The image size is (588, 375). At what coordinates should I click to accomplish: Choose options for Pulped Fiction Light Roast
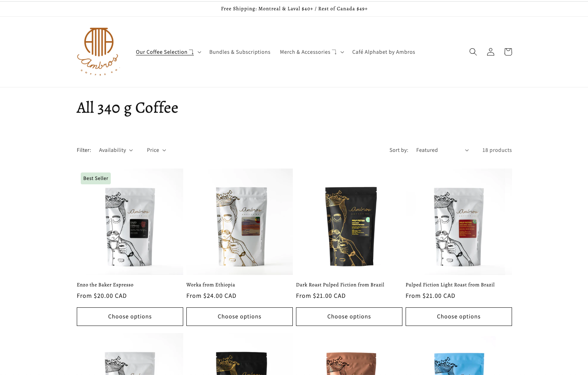coord(459,316)
